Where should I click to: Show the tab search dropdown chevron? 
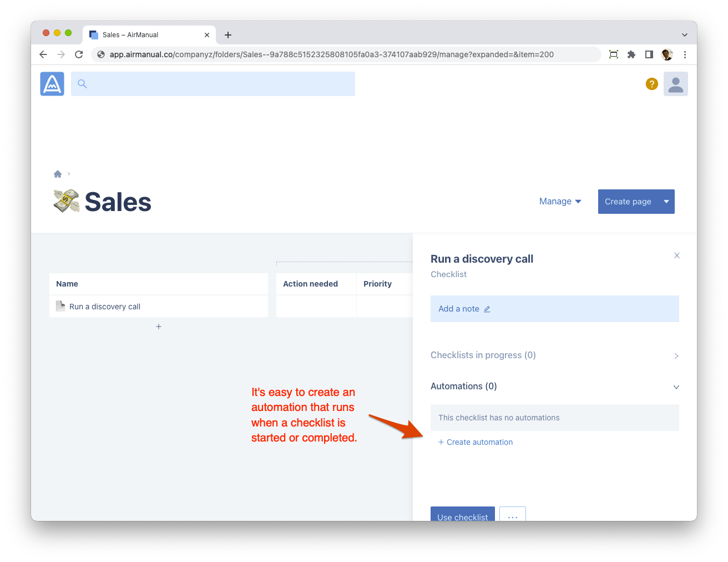(x=685, y=35)
